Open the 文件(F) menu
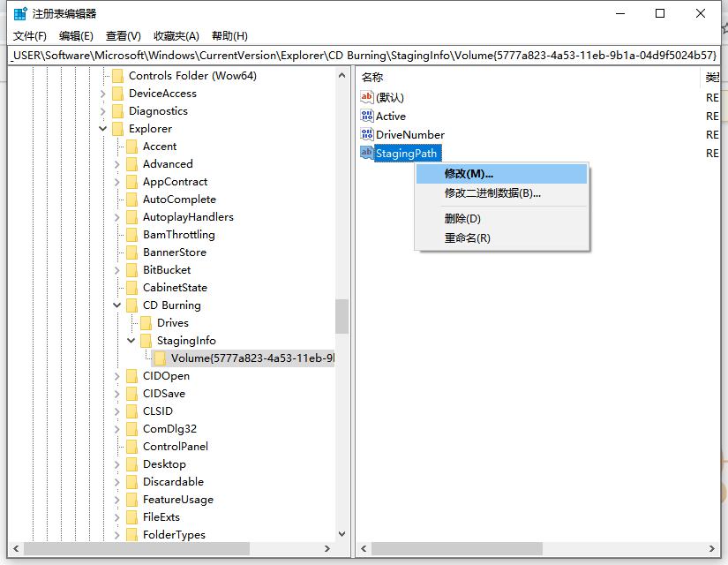This screenshot has height=565, width=728. pyautogui.click(x=28, y=35)
